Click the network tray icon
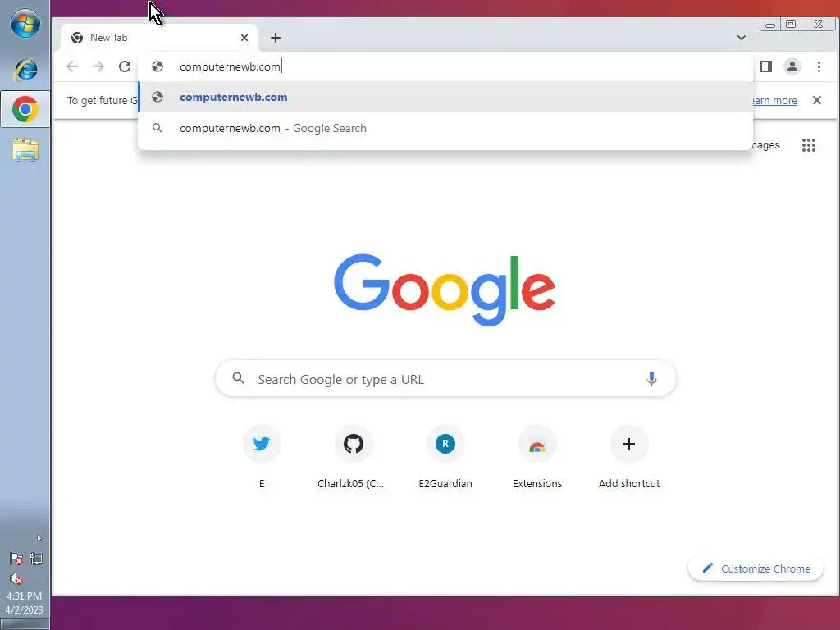The height and width of the screenshot is (630, 840). click(36, 559)
